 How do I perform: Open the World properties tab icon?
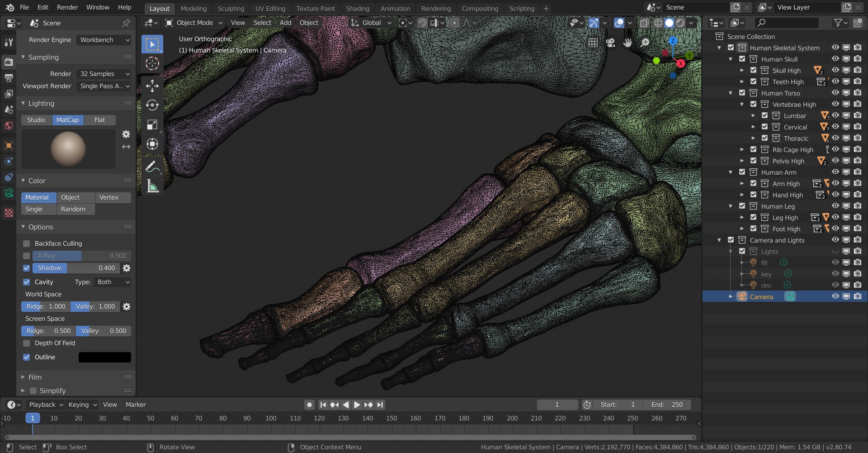[x=9, y=125]
